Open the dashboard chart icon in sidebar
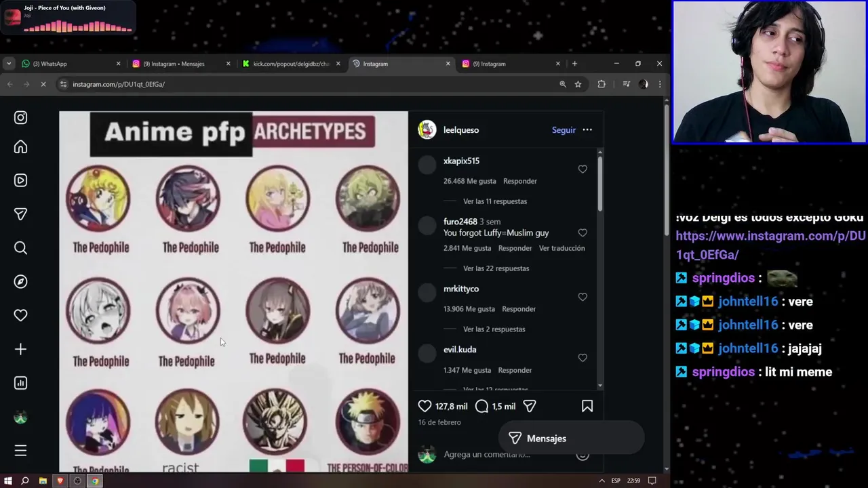Image resolution: width=868 pixels, height=488 pixels. pos(20,383)
